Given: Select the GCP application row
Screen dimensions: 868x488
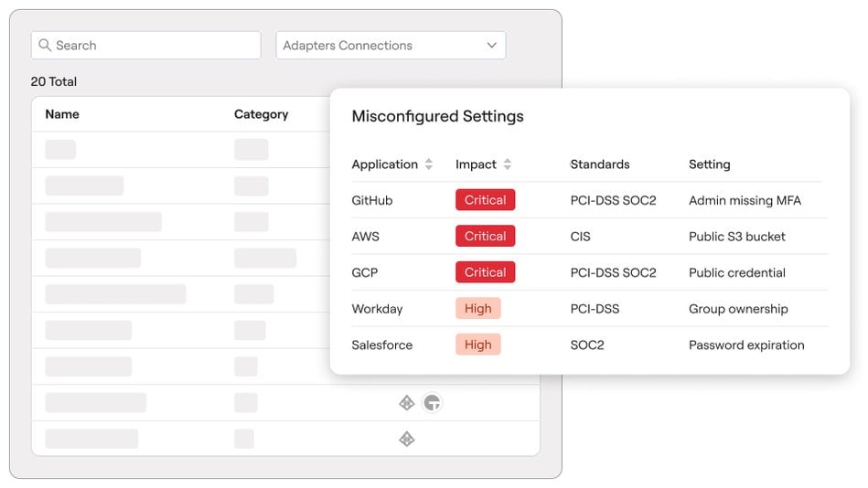Looking at the screenshot, I should [x=364, y=272].
